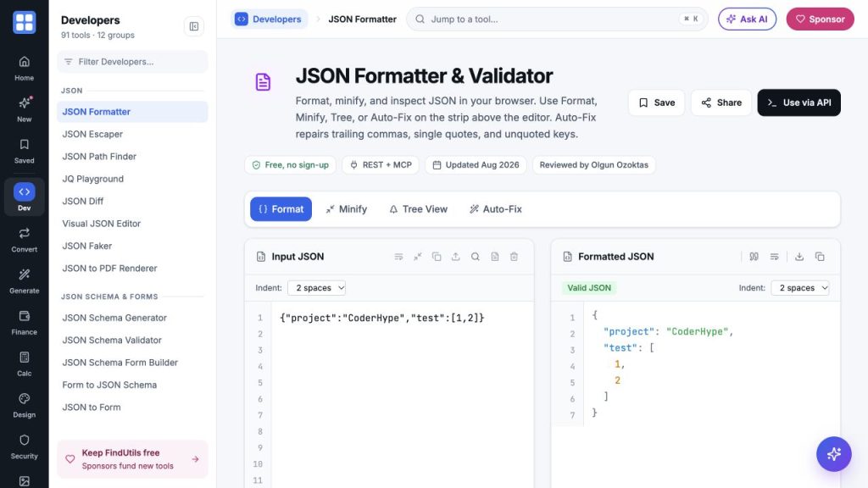Open the Convert category

[x=25, y=240]
